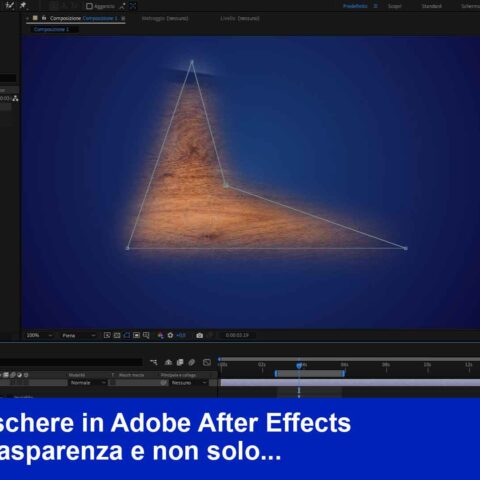Image resolution: width=480 pixels, height=480 pixels.
Task: Click the Principale e collega header
Action: [x=179, y=375]
